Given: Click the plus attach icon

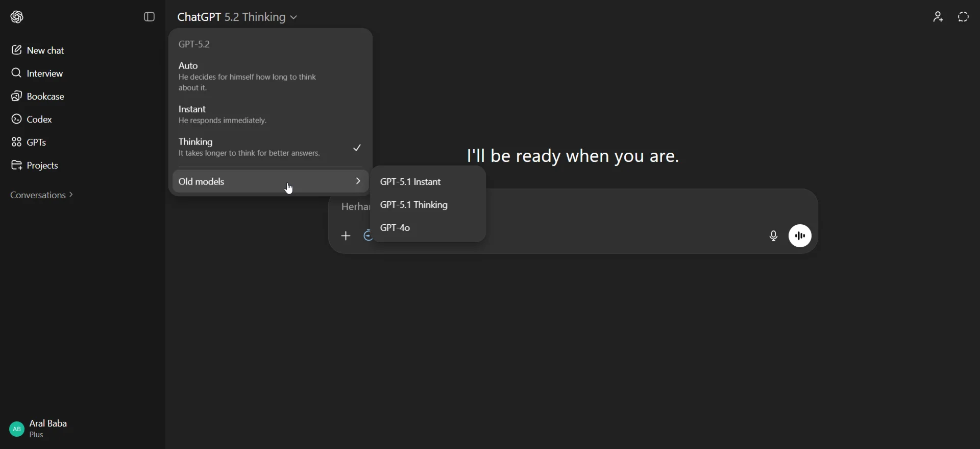Looking at the screenshot, I should (346, 236).
